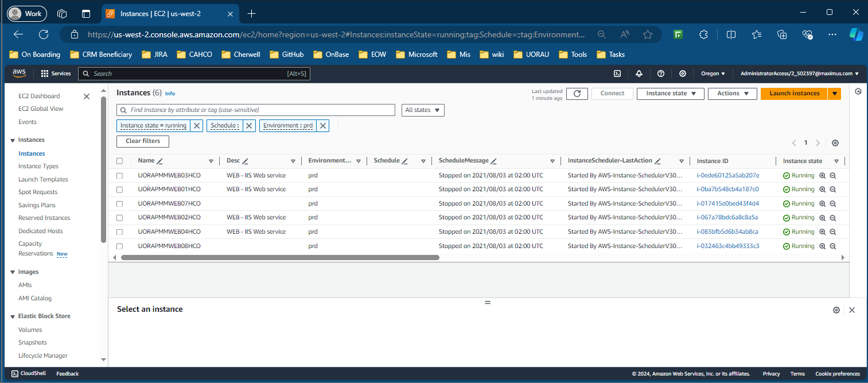The image size is (868, 383).
Task: Open AMIs in sidebar
Action: (x=25, y=285)
